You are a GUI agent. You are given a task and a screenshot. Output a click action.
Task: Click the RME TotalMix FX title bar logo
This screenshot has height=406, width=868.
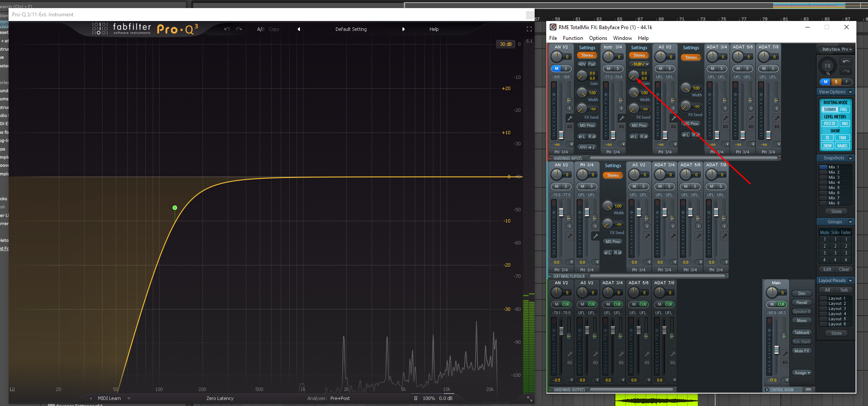[553, 27]
